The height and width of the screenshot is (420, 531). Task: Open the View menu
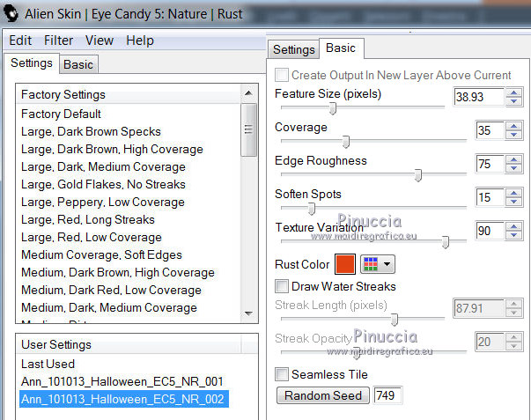coord(100,41)
